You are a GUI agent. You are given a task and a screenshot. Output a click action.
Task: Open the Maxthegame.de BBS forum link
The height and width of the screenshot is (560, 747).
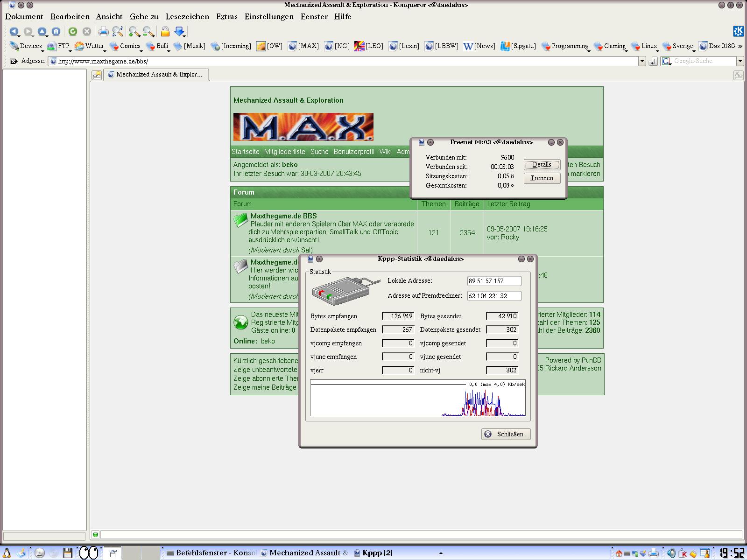coord(283,216)
